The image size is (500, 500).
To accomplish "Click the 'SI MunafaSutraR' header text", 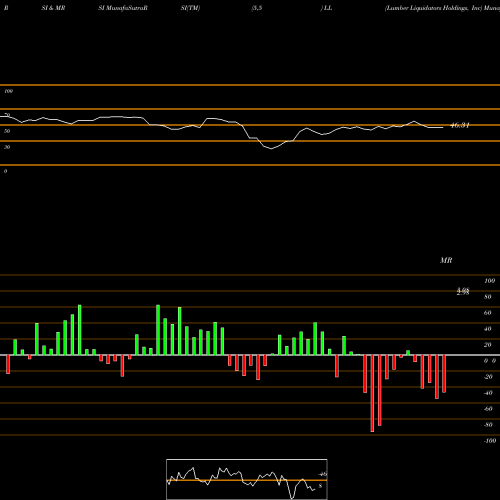I will tap(123, 8).
